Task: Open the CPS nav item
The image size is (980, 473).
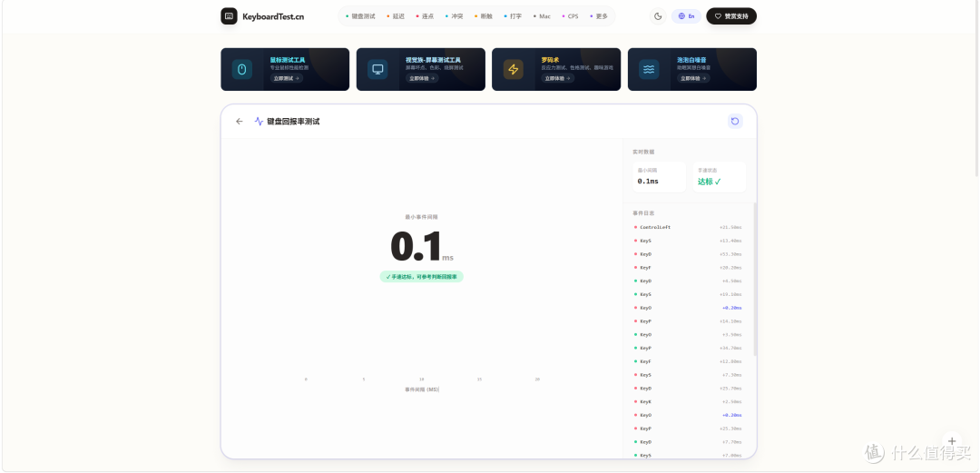Action: tap(570, 16)
